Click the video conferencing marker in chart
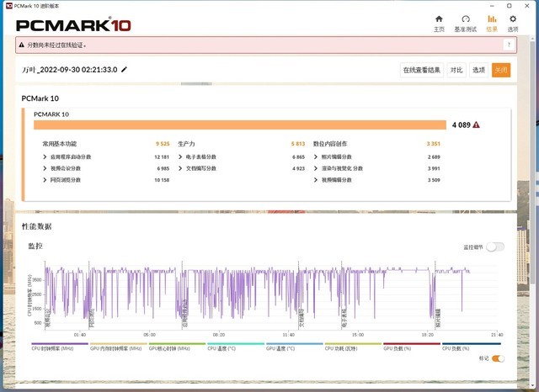 pyautogui.click(x=48, y=318)
